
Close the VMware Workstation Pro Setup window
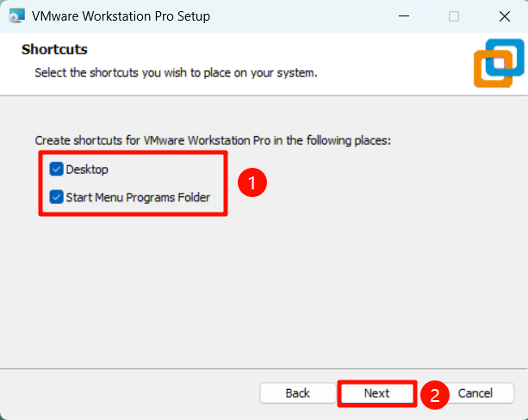504,16
